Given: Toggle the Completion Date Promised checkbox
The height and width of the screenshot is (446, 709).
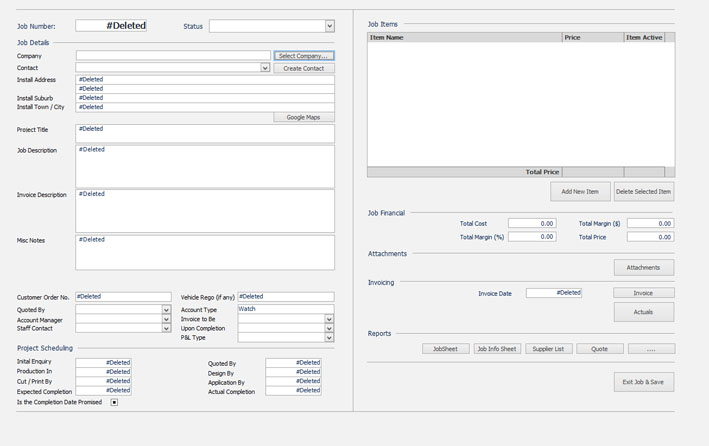Looking at the screenshot, I should pos(114,402).
